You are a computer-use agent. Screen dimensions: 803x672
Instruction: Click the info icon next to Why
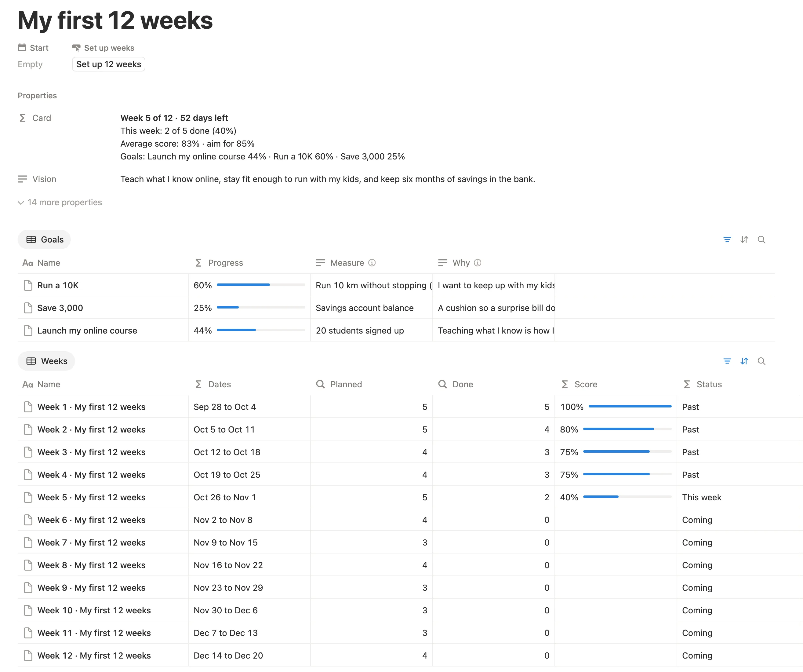click(477, 263)
